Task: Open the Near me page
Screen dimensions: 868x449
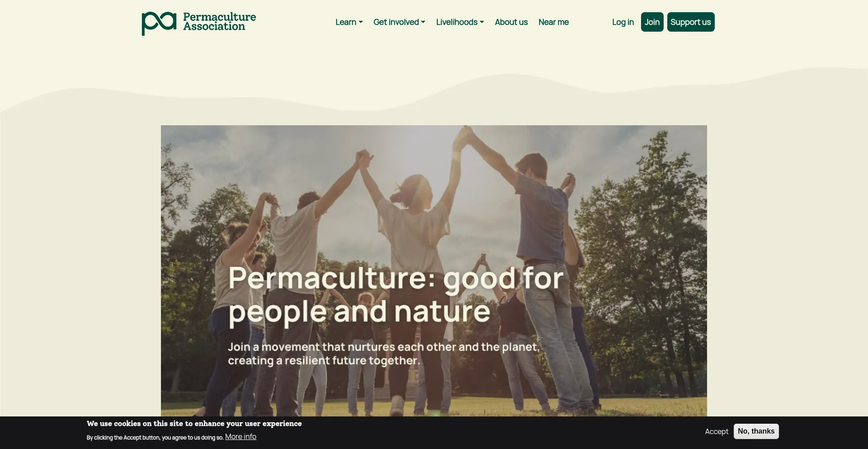Action: (553, 22)
